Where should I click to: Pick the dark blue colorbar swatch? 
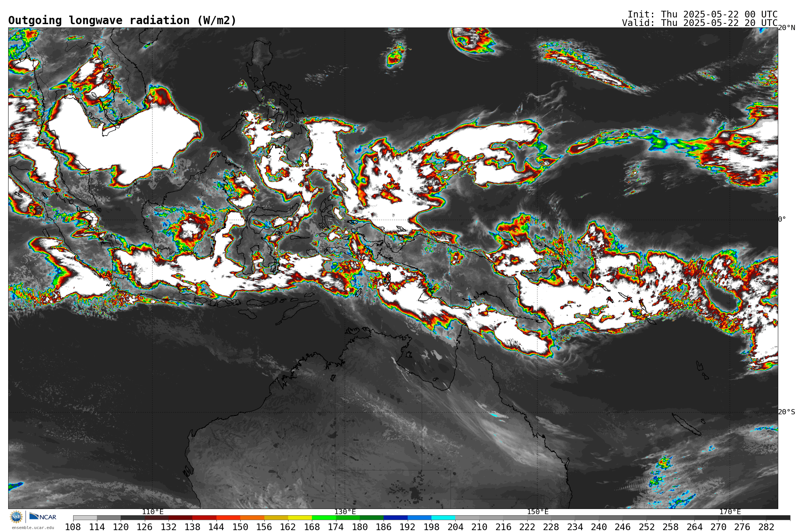(395, 518)
